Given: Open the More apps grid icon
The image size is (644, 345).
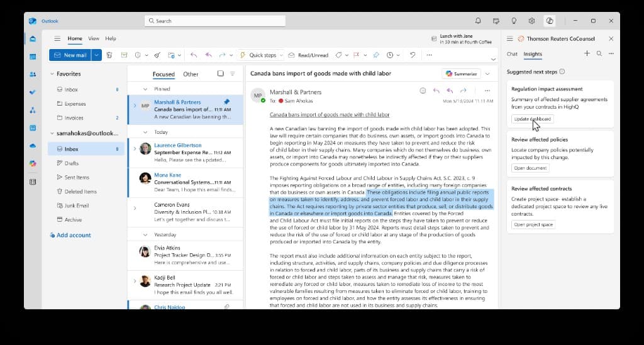Looking at the screenshot, I should pos(33,182).
